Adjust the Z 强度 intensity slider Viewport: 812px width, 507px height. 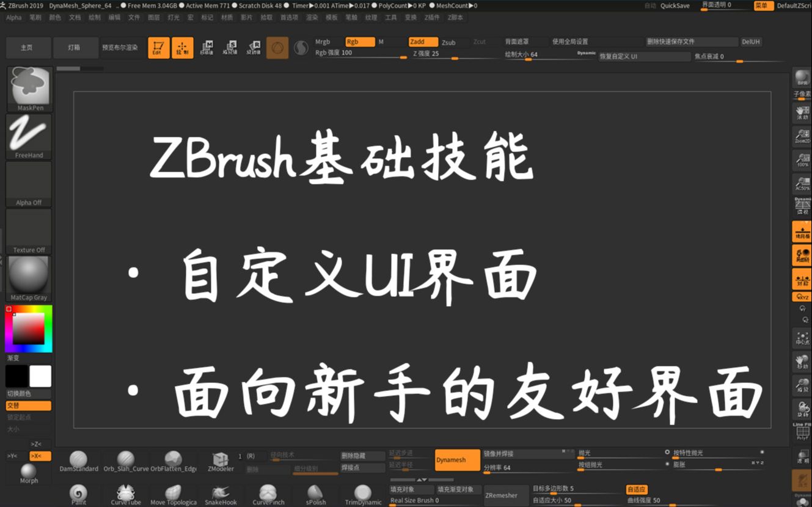coord(455,54)
